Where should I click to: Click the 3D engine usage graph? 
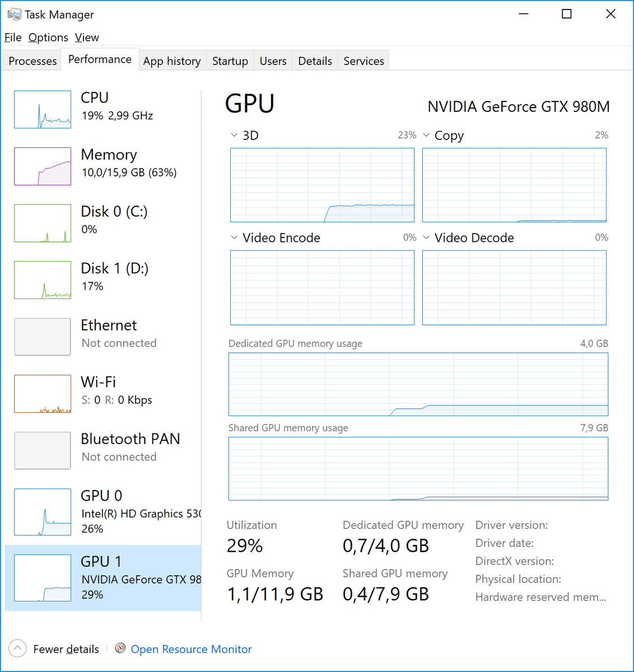[322, 185]
